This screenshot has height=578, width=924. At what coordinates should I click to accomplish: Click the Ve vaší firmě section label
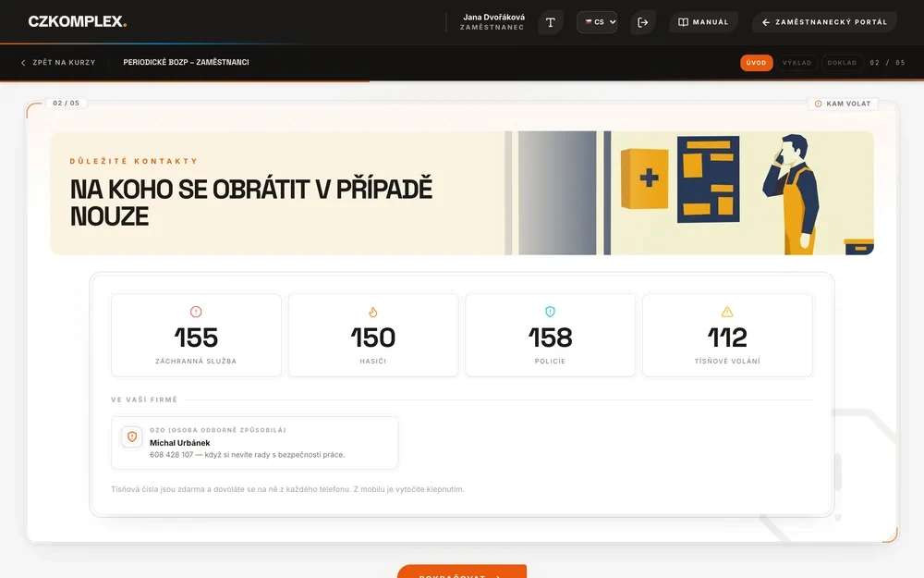point(144,400)
